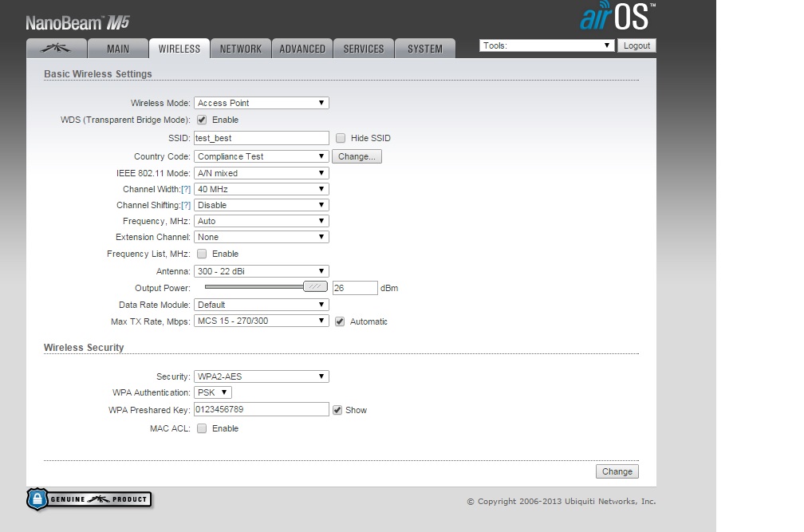
Task: Open the Frequency MHz dropdown
Action: tap(262, 221)
